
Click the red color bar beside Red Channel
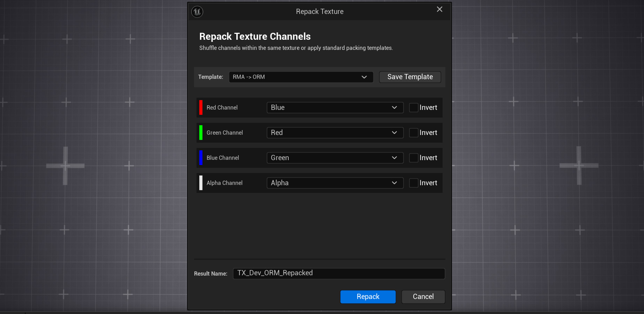click(201, 107)
